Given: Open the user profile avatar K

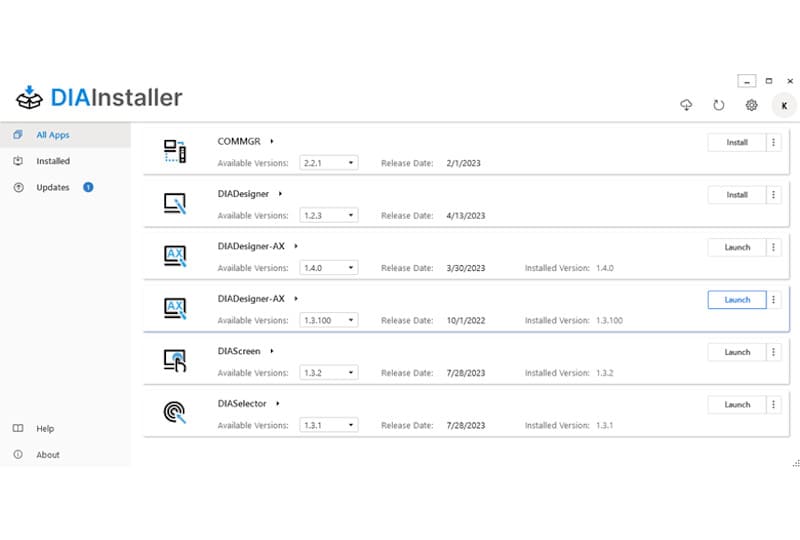Looking at the screenshot, I should pyautogui.click(x=783, y=105).
